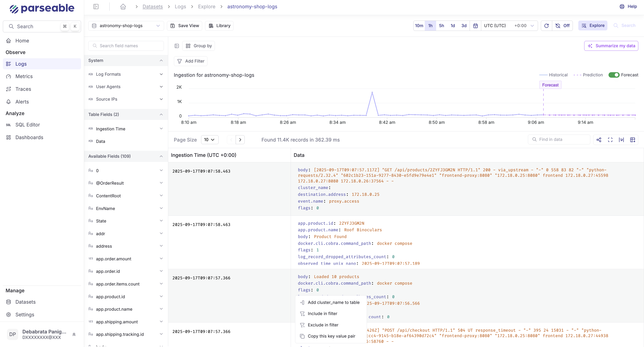Collapse the System section
The height and width of the screenshot is (347, 644).
click(161, 61)
